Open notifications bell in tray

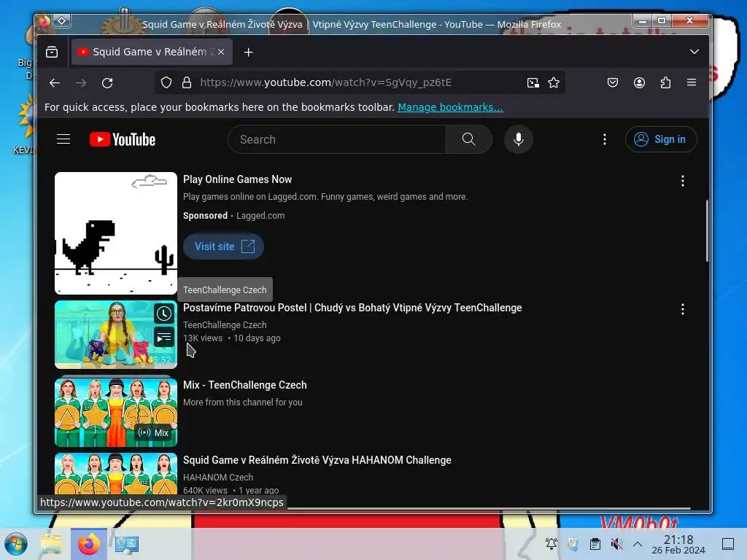(551, 544)
